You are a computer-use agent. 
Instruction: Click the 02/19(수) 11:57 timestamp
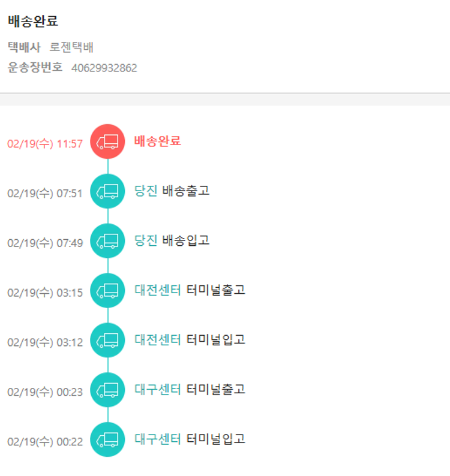[x=45, y=144]
